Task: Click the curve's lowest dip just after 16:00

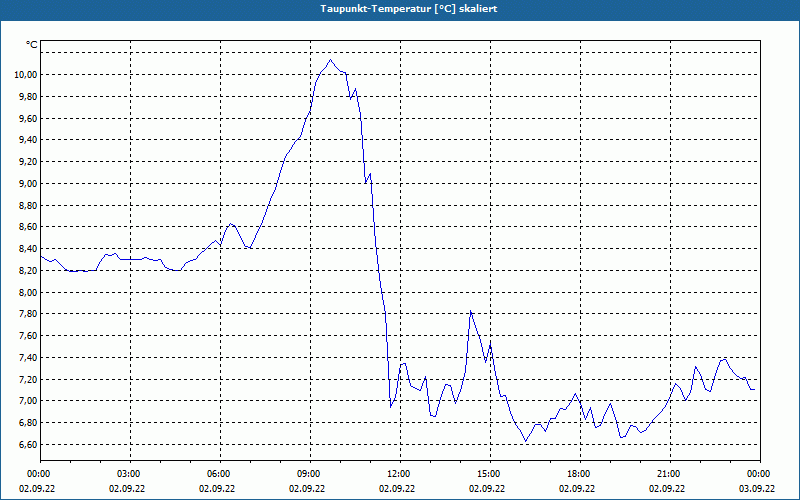Action: (526, 441)
